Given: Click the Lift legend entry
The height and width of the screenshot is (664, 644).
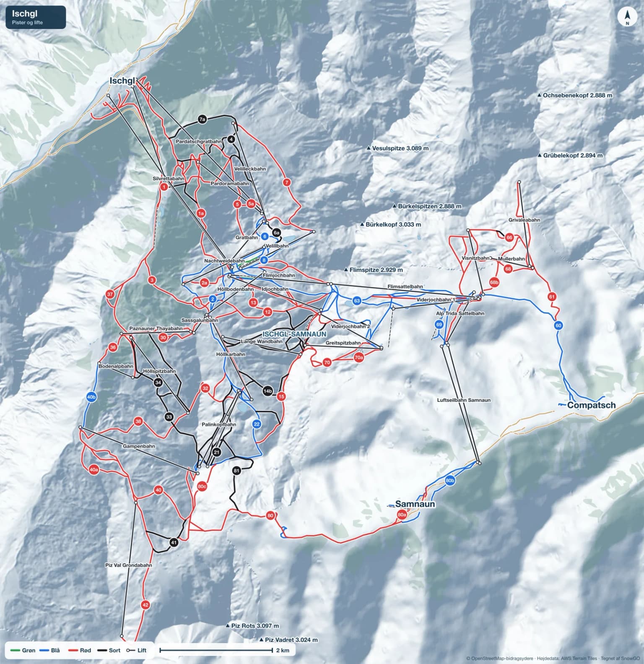Looking at the screenshot, I should pyautogui.click(x=136, y=650).
